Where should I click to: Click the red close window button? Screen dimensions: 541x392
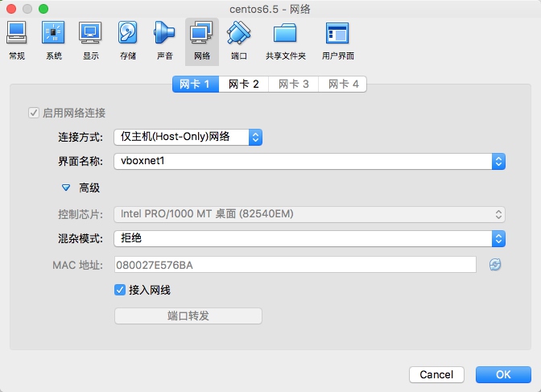(11, 9)
